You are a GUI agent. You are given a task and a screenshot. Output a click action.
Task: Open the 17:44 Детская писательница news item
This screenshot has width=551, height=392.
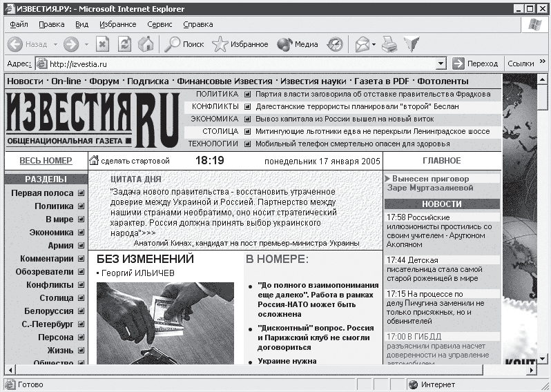[435, 269]
